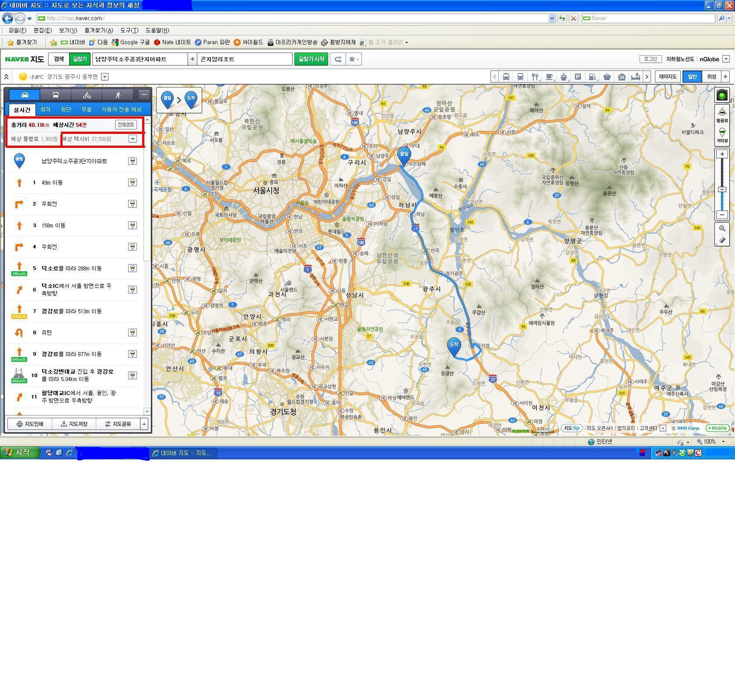The width and height of the screenshot is (735, 700).
Task: Show step 1 '49m 이동' on map
Action: click(x=132, y=182)
